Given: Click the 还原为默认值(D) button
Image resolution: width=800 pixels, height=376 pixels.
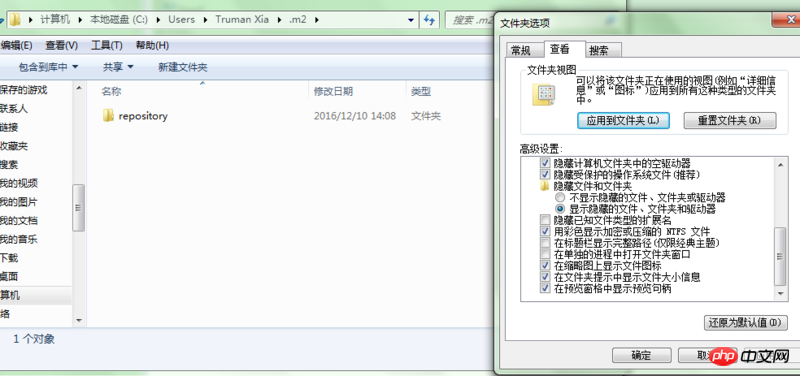Looking at the screenshot, I should tap(745, 323).
